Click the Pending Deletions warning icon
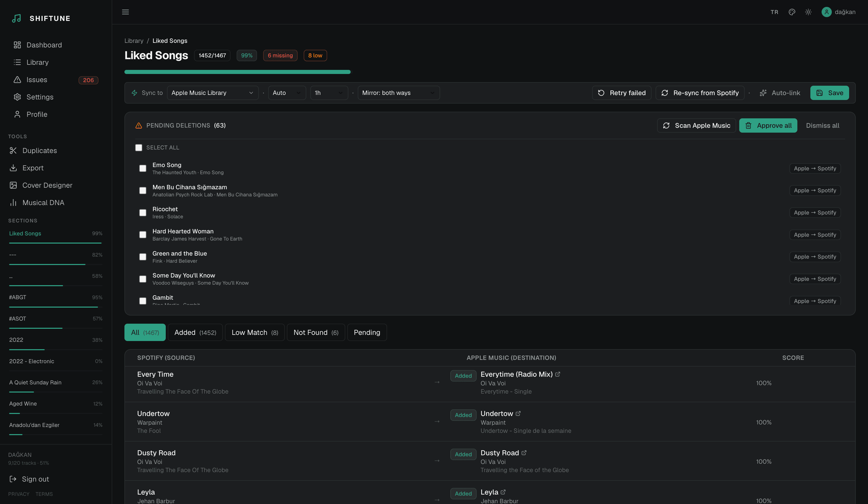Screen dimensions: 868x504 pos(138,125)
